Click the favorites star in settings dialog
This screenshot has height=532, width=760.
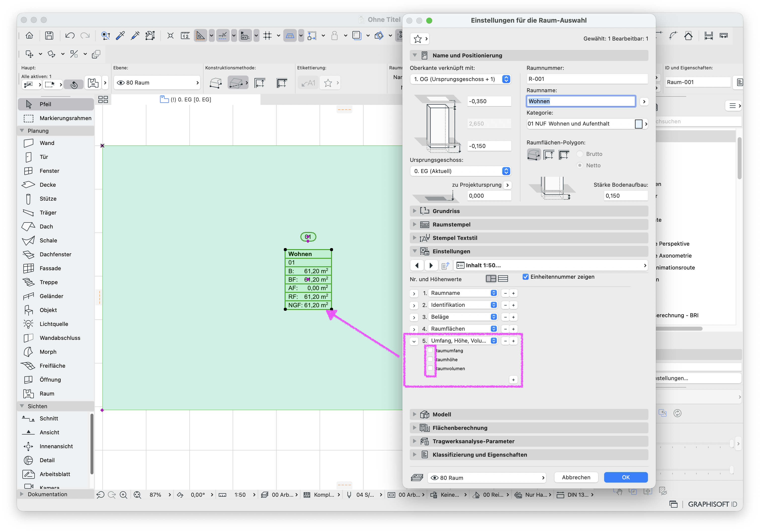click(x=418, y=39)
